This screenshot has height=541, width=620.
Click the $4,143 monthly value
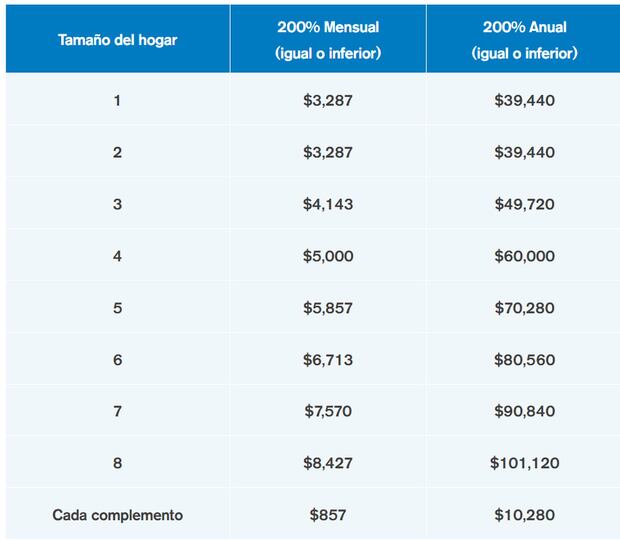tap(327, 204)
